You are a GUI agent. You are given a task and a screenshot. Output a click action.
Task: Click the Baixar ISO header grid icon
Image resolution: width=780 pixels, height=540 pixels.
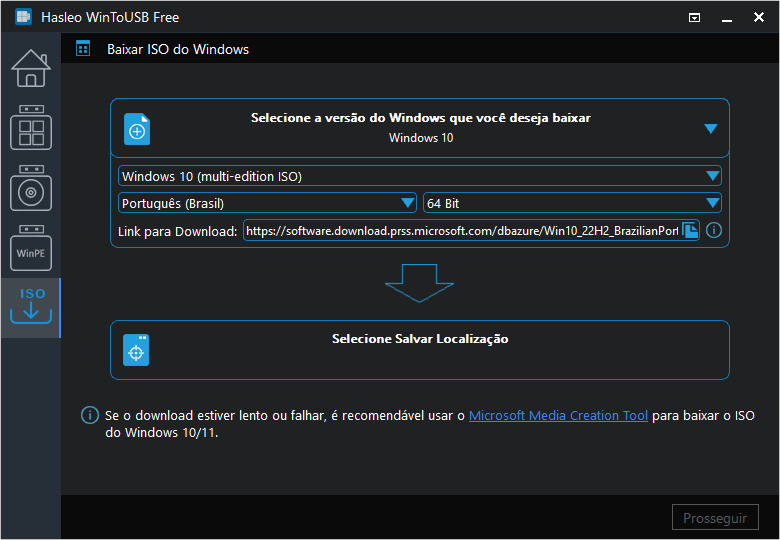click(83, 49)
